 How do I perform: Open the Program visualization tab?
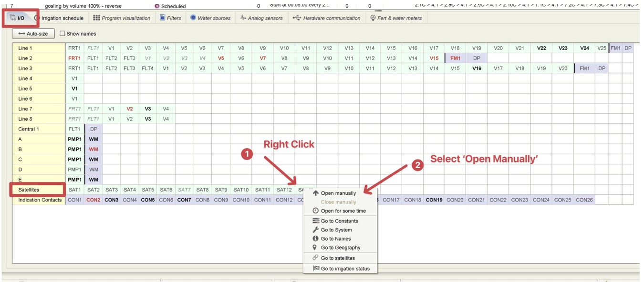[122, 18]
